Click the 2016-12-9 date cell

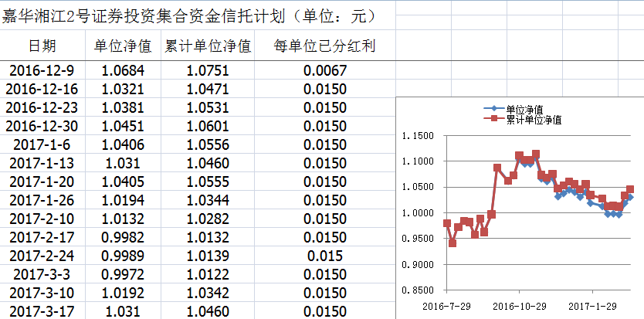(x=42, y=71)
